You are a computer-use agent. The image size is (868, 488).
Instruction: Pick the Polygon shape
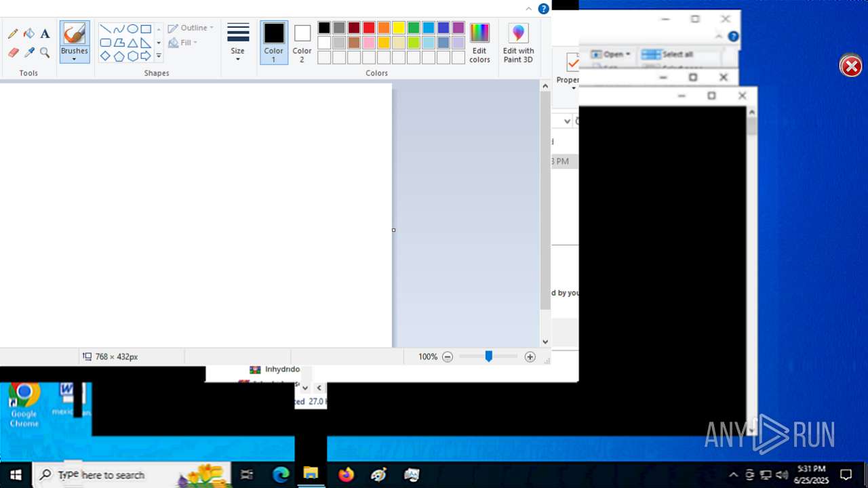(119, 43)
